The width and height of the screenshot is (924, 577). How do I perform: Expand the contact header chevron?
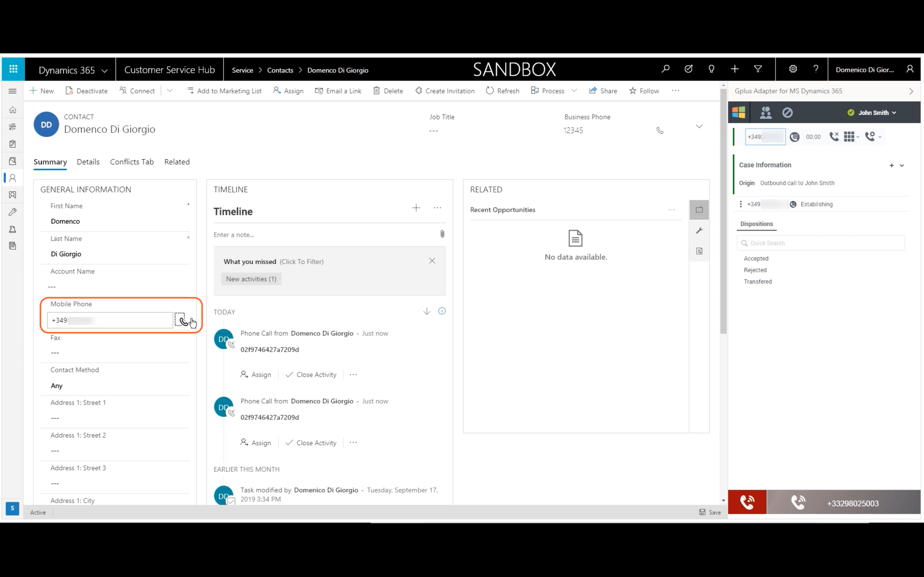point(699,126)
